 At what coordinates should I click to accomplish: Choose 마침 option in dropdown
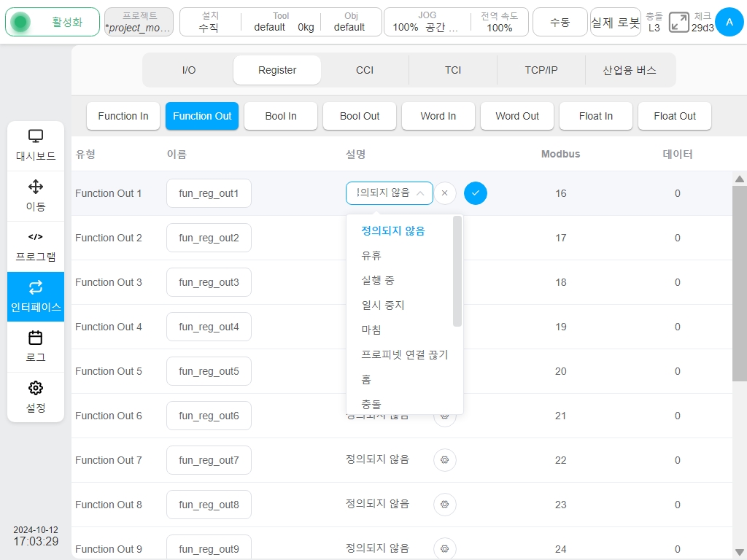click(x=371, y=330)
